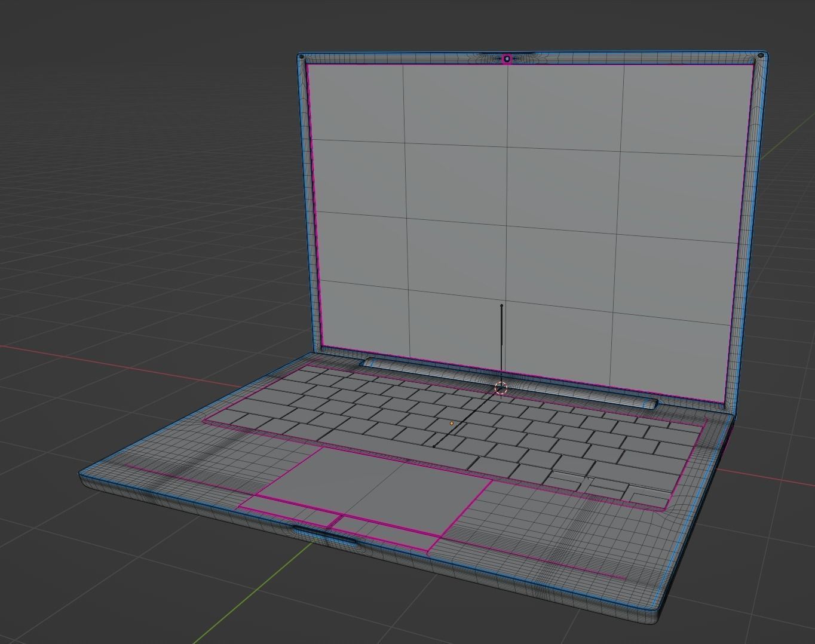Click the 3D cursor at the laptop hinge

501,388
